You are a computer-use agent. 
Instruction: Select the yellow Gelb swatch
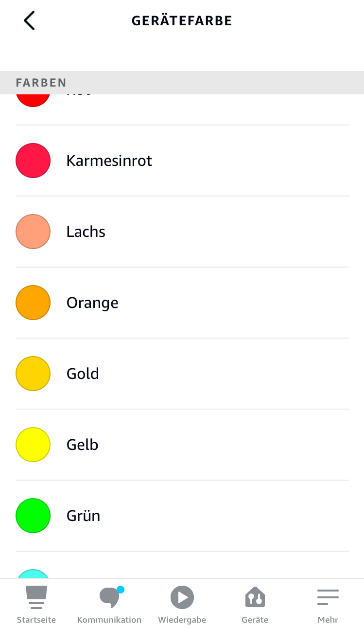(33, 445)
